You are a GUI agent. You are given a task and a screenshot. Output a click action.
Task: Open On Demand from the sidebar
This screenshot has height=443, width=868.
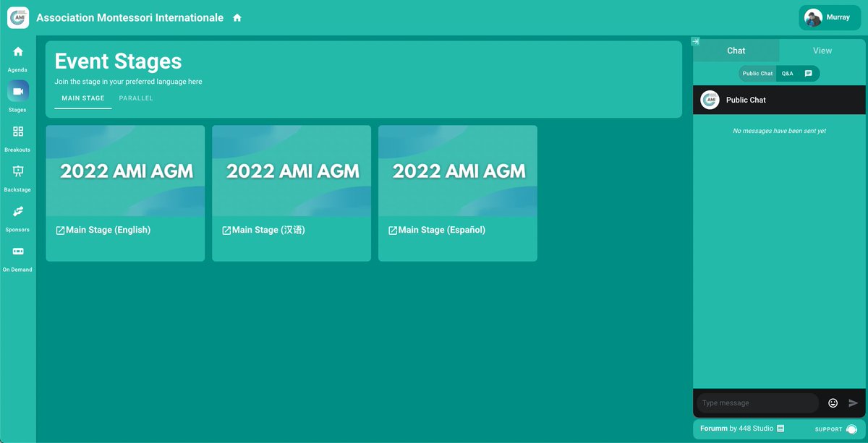[18, 259]
